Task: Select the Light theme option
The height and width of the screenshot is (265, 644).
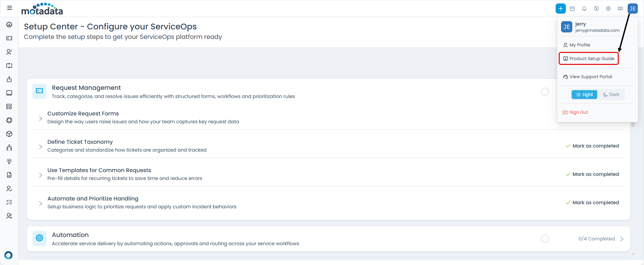Action: click(584, 95)
